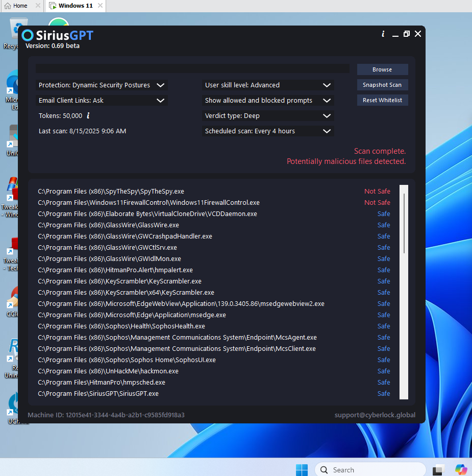Select the VCDDaemon.exe row
472x476 pixels.
[x=214, y=213]
